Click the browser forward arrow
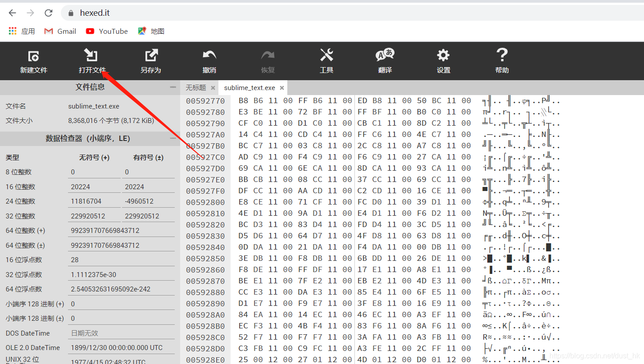This screenshot has height=364, width=644. click(30, 13)
